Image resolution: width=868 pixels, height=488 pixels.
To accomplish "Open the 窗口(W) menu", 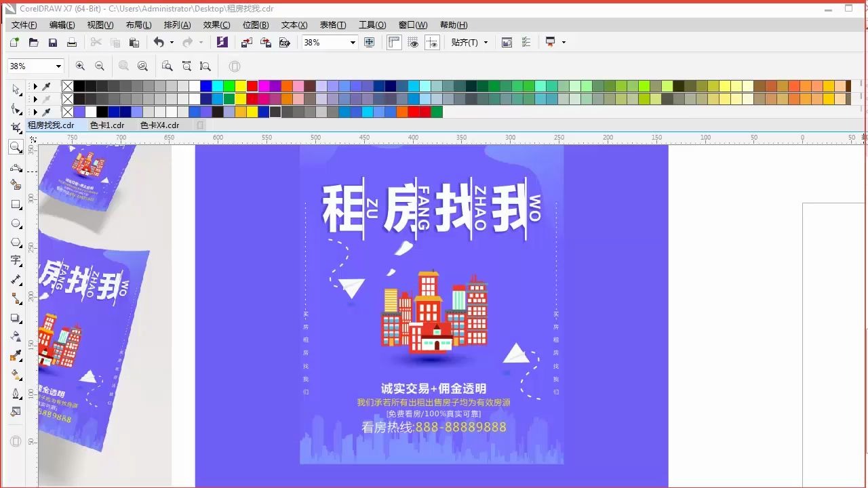I will pos(413,25).
